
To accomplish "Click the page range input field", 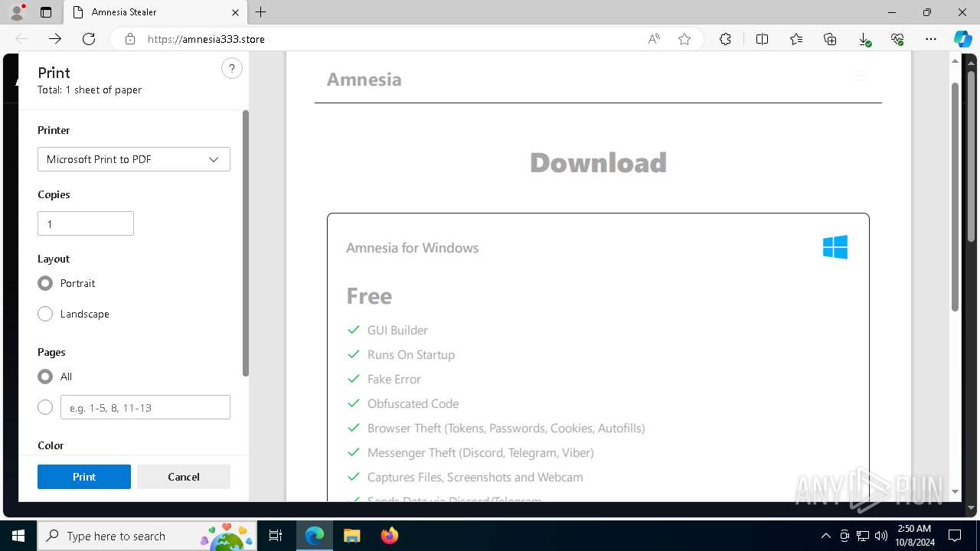I will tap(145, 407).
